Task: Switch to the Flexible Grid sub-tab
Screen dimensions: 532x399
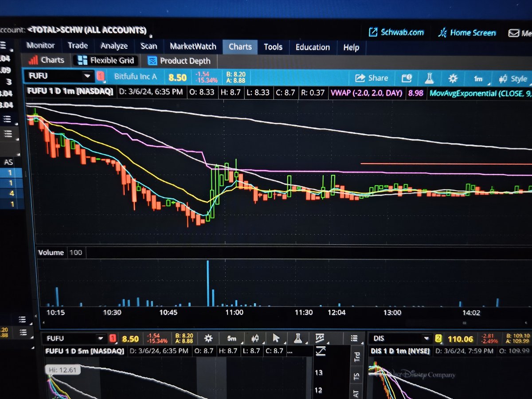Action: coord(106,60)
